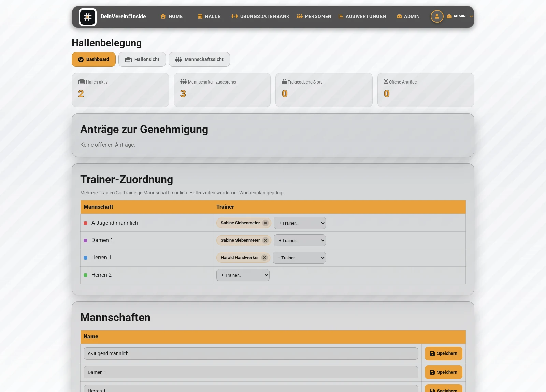This screenshot has width=546, height=392.
Task: Switch to the Mannschaftssicht tab
Action: coord(199,60)
